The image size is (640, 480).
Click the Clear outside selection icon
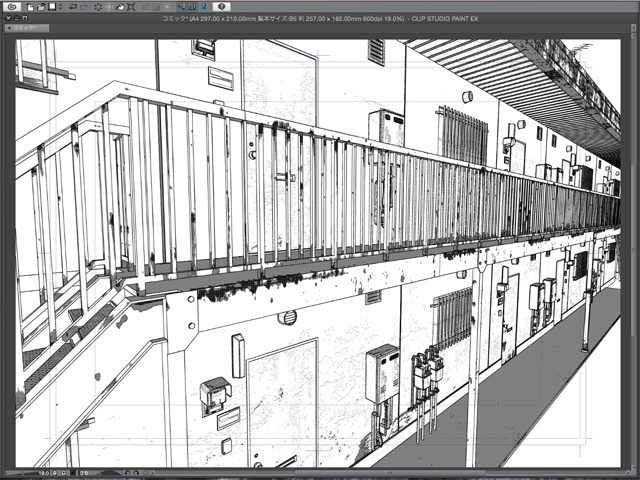coord(109,7)
